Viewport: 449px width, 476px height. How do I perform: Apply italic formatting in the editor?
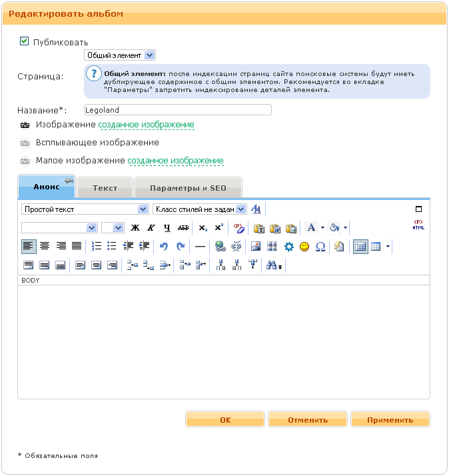tap(151, 228)
